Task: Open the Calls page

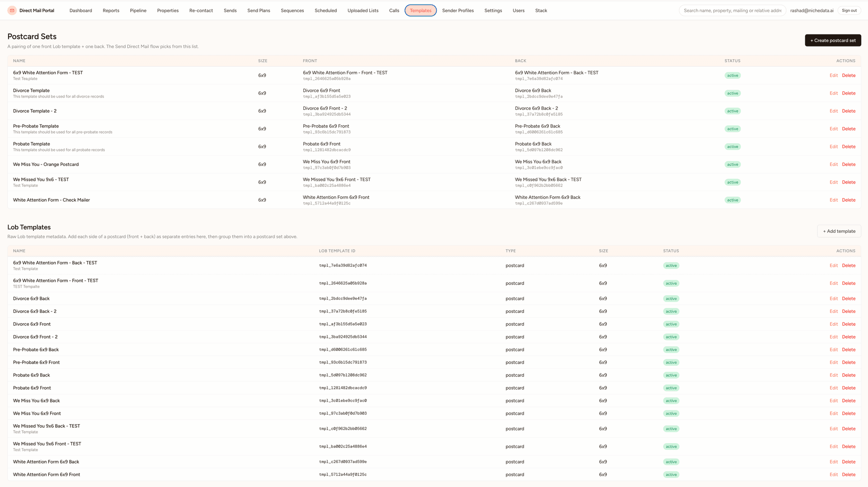Action: [394, 10]
